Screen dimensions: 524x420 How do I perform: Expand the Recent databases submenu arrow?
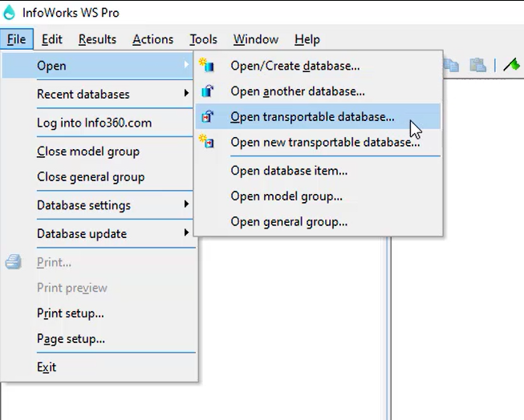click(x=186, y=93)
